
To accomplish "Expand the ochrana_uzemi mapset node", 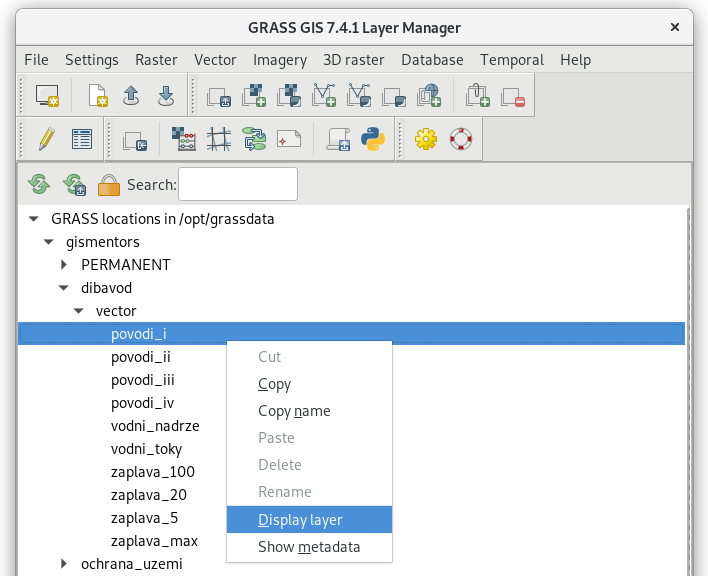I will point(64,563).
